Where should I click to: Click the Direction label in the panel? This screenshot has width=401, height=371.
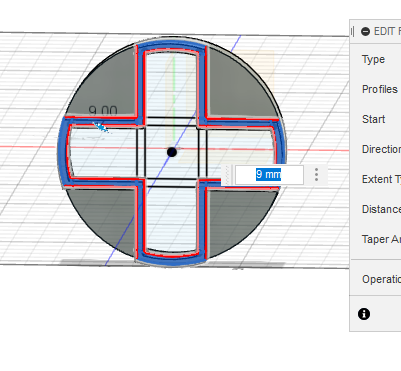(x=381, y=149)
